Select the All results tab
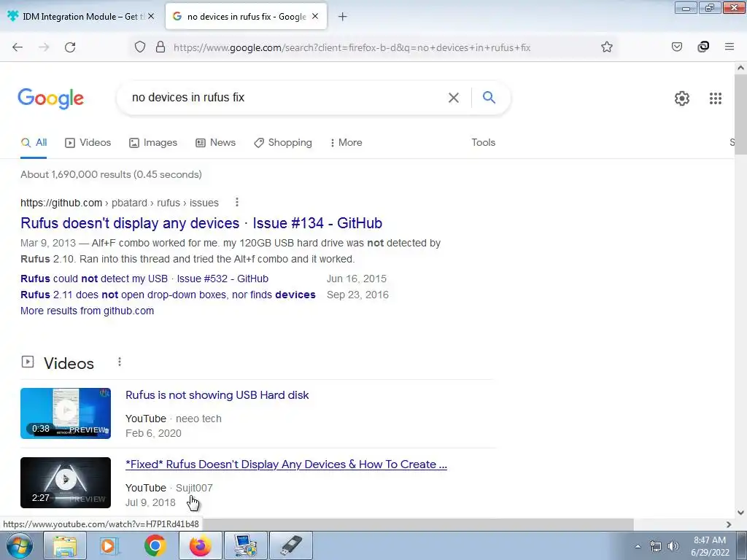 [x=34, y=142]
